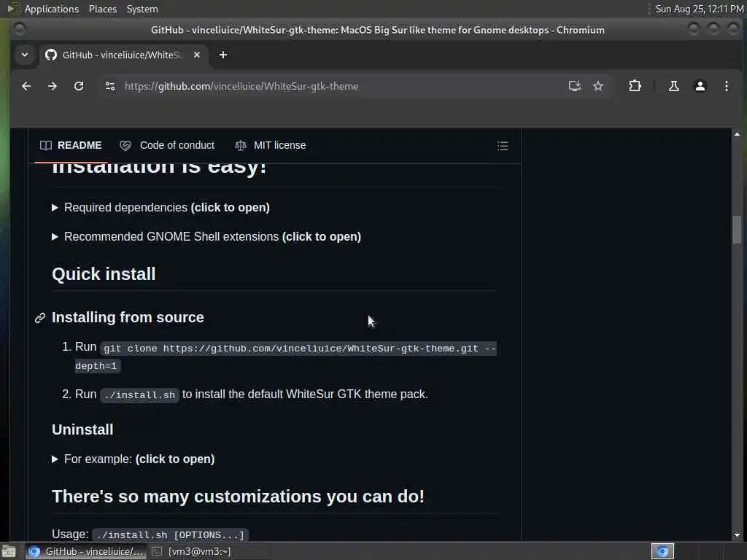This screenshot has width=747, height=560.
Task: Expand the Uninstall For example section
Action: coord(133,459)
